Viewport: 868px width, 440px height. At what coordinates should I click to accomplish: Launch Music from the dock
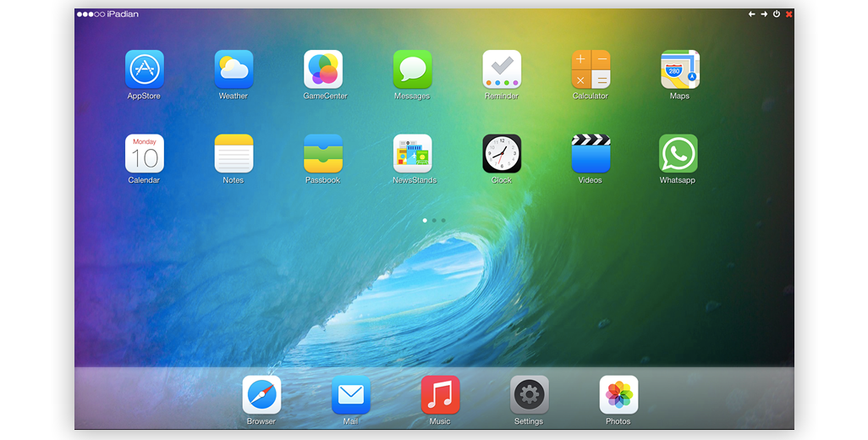click(440, 394)
